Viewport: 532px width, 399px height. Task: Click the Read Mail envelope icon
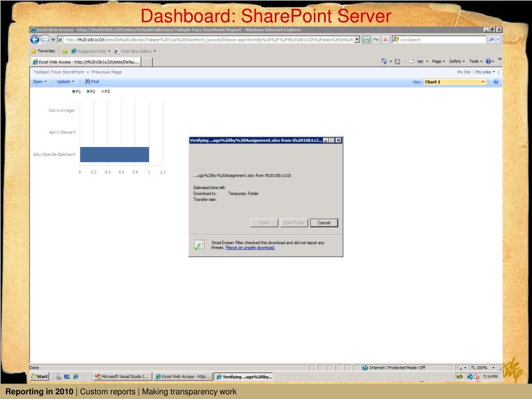click(x=411, y=61)
